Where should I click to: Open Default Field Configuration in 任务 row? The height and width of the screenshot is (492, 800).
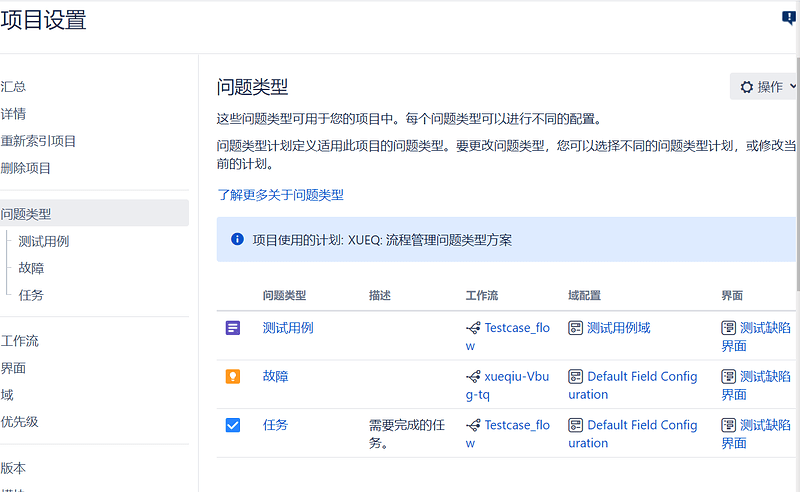(633, 434)
